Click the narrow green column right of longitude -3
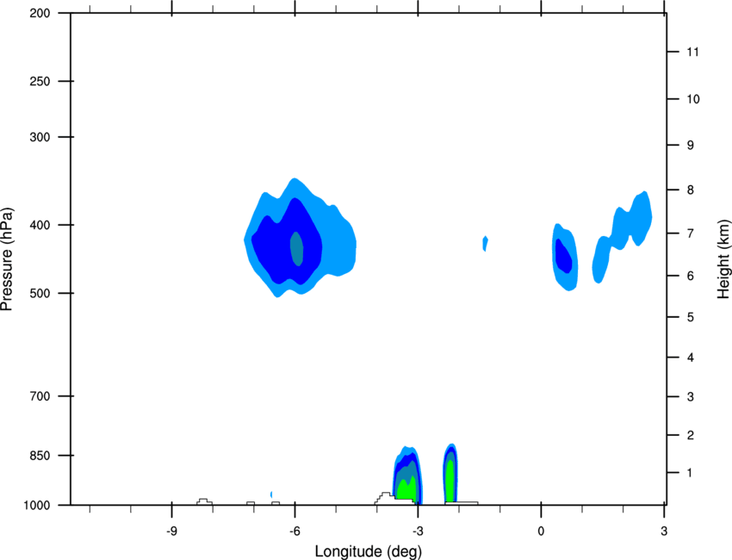732x560 pixels. [450, 481]
